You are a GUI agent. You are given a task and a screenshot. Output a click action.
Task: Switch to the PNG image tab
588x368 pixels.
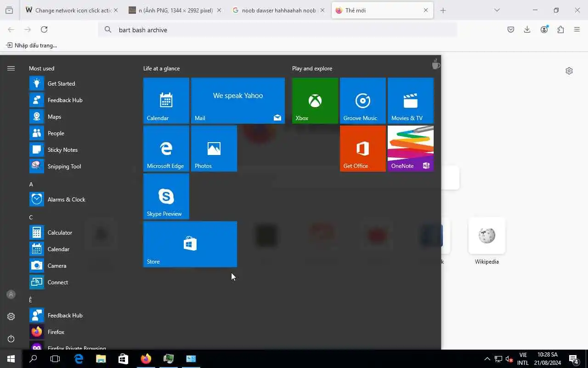click(175, 10)
